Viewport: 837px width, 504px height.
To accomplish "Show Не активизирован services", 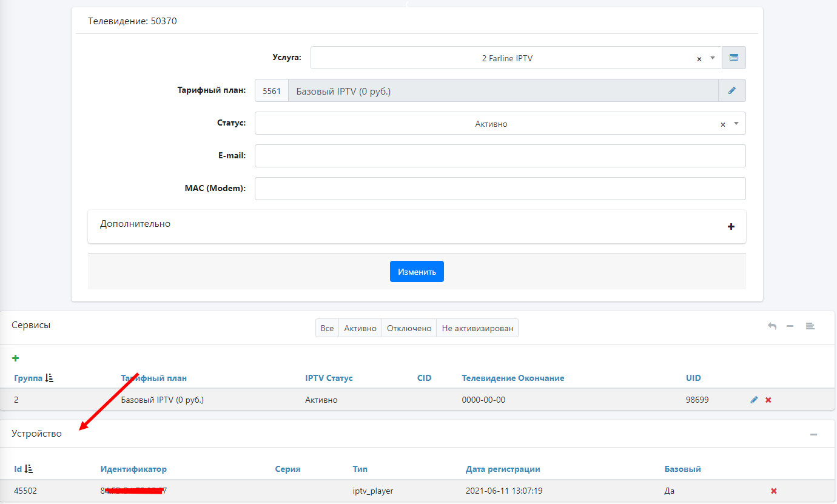I will pos(477,329).
